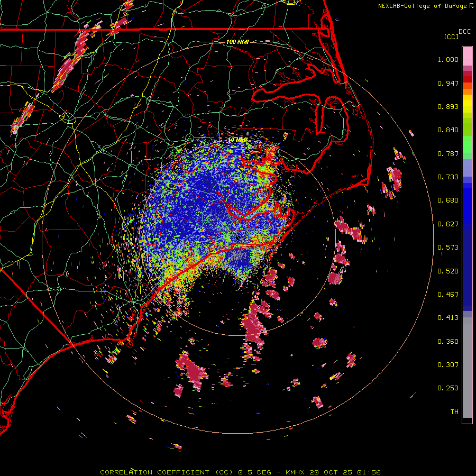
Task: Pick the gray segment of the color bar
Action: tap(467, 368)
